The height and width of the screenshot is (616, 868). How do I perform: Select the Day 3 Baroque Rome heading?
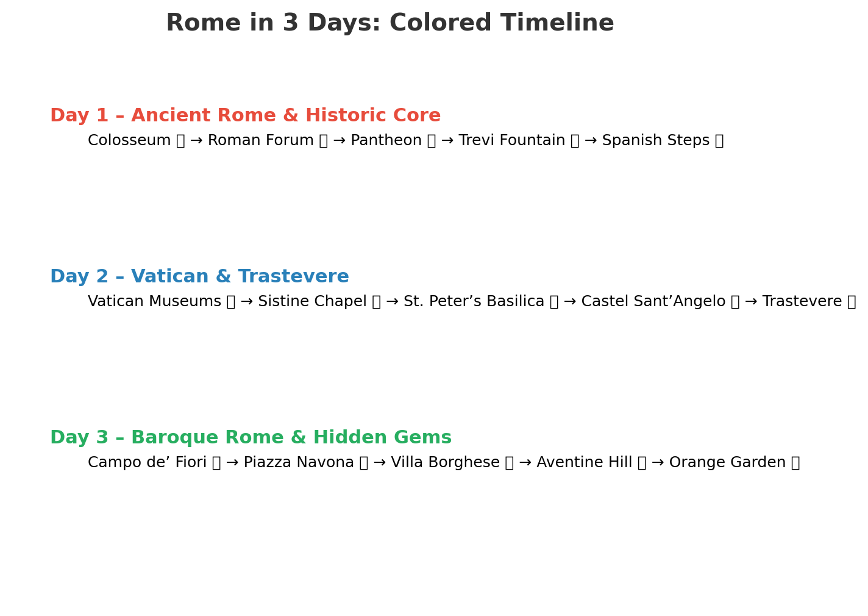coord(251,438)
